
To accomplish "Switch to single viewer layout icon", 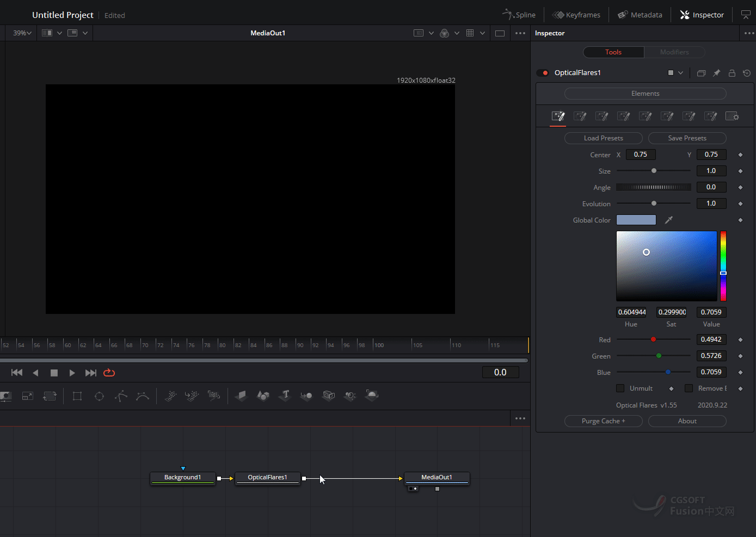I will [x=500, y=33].
